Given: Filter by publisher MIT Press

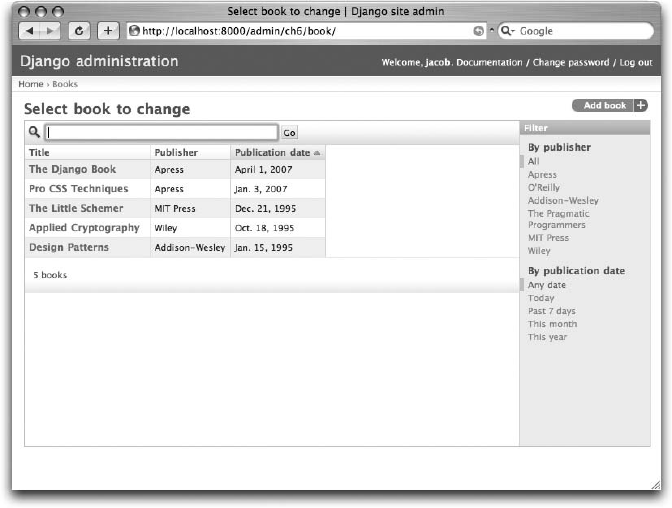Looking at the screenshot, I should [x=548, y=237].
